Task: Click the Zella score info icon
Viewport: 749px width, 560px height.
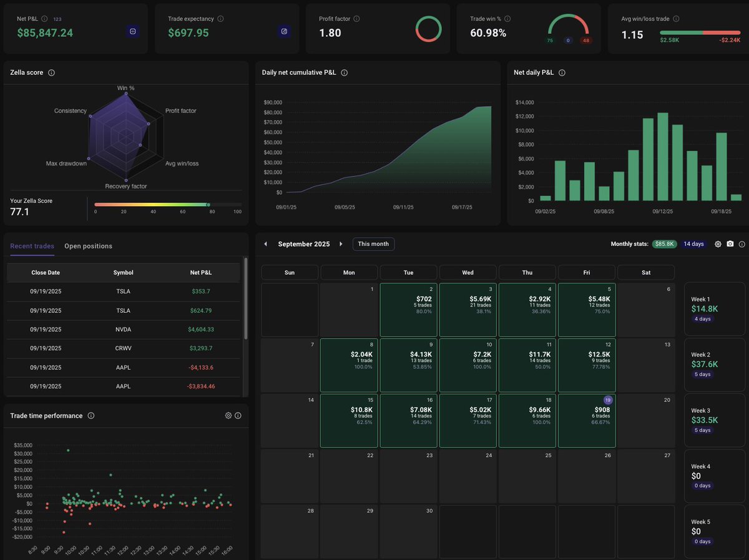Action: [x=51, y=72]
